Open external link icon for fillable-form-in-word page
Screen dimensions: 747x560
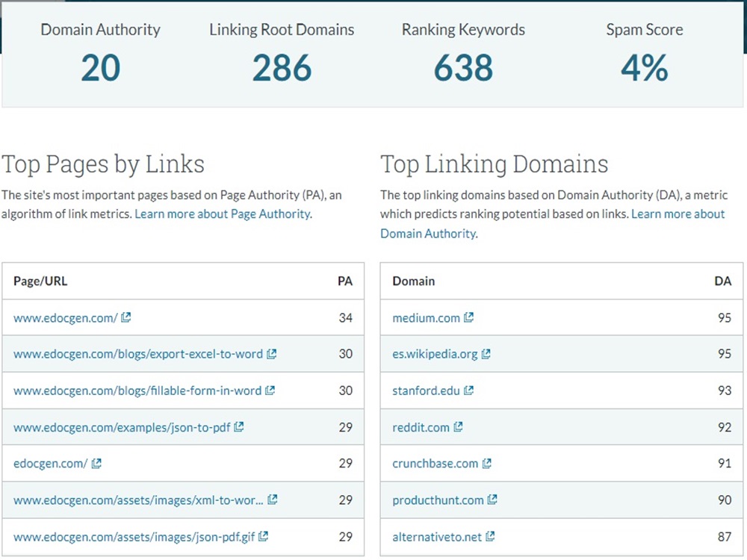270,391
